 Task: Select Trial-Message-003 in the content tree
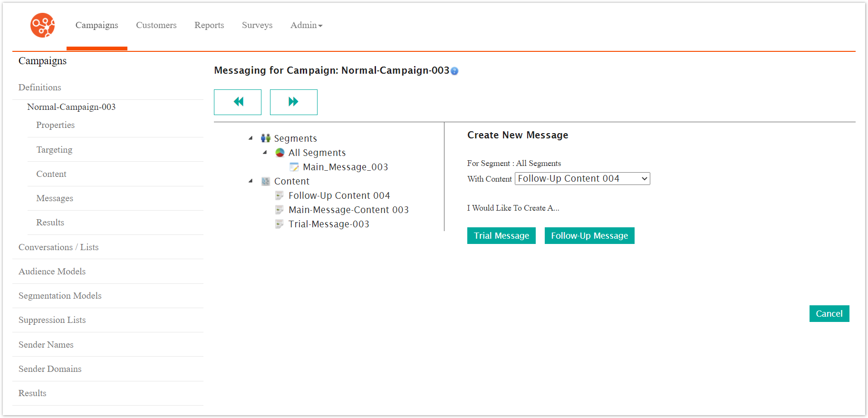(x=328, y=224)
